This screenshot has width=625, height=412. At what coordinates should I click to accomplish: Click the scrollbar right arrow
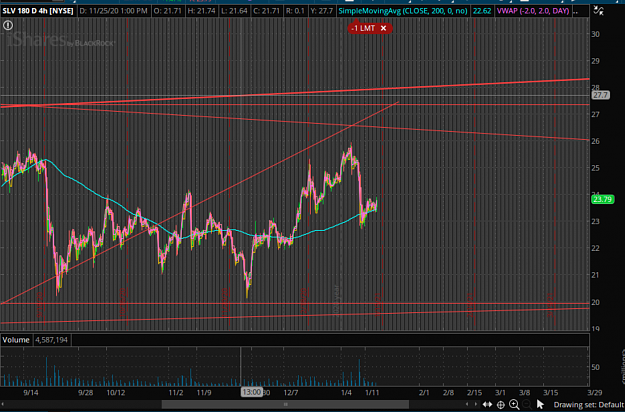tap(475, 404)
